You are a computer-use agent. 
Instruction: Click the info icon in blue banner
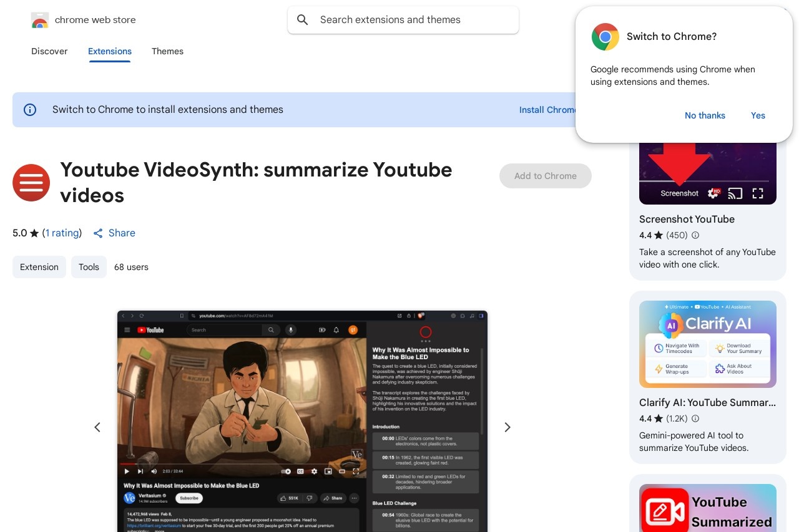30,110
